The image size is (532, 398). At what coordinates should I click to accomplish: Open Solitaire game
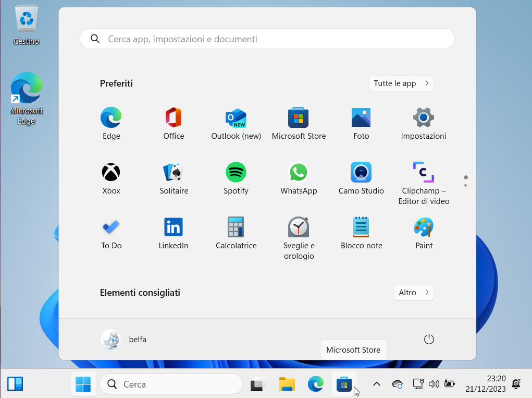(174, 178)
